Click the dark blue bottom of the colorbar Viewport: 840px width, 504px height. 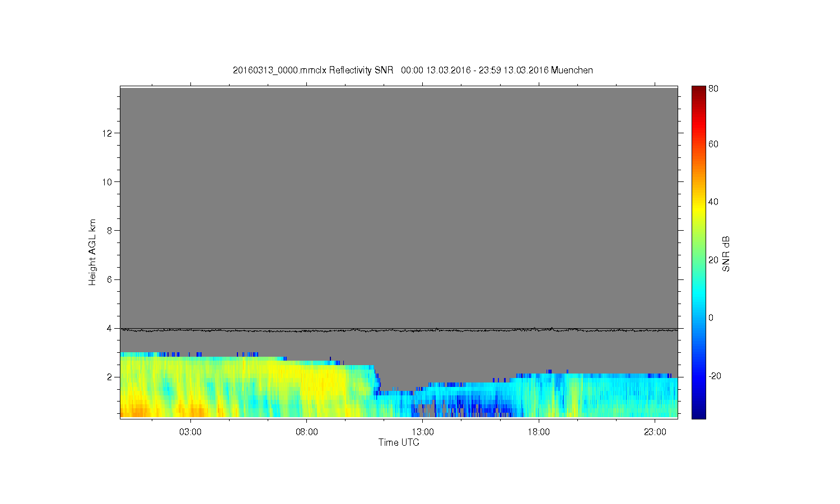coord(698,413)
